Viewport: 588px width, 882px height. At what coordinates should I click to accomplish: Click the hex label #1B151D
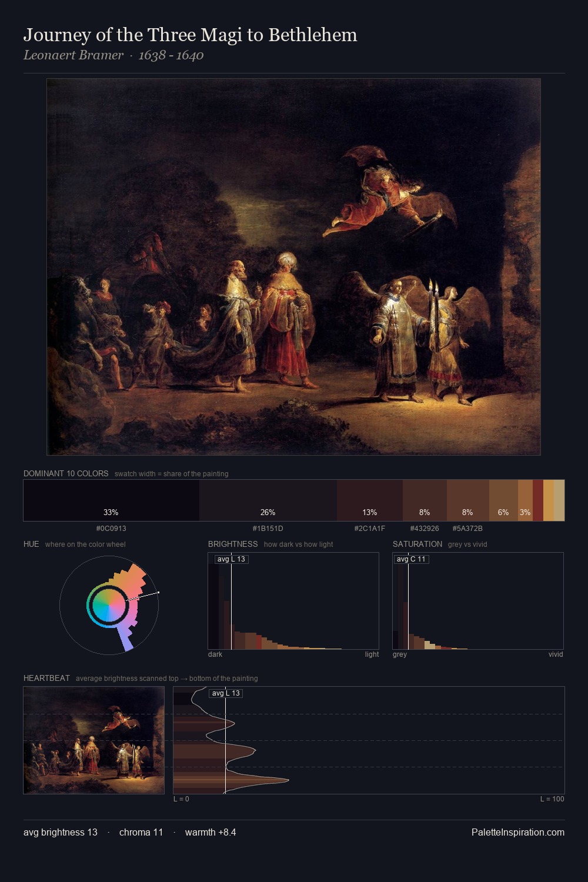[268, 529]
